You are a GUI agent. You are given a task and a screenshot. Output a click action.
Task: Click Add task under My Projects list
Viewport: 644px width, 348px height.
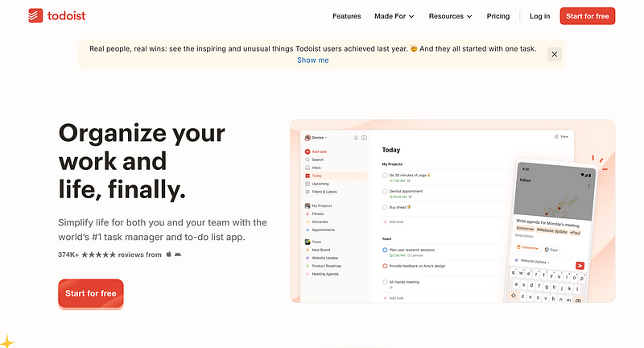tap(394, 222)
